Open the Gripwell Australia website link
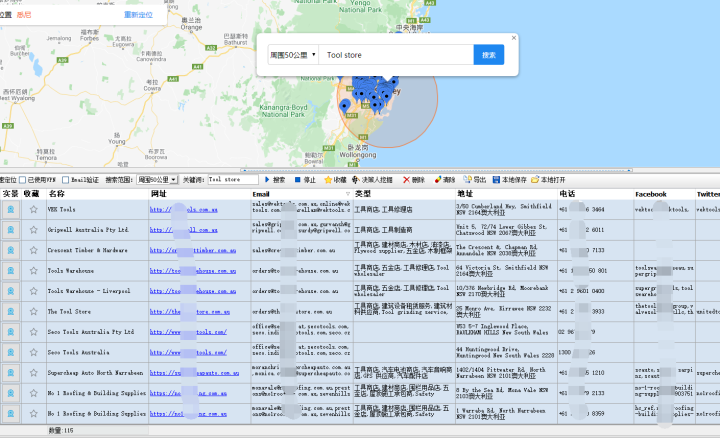Screen dimensions: 720x438 pyautogui.click(x=184, y=230)
